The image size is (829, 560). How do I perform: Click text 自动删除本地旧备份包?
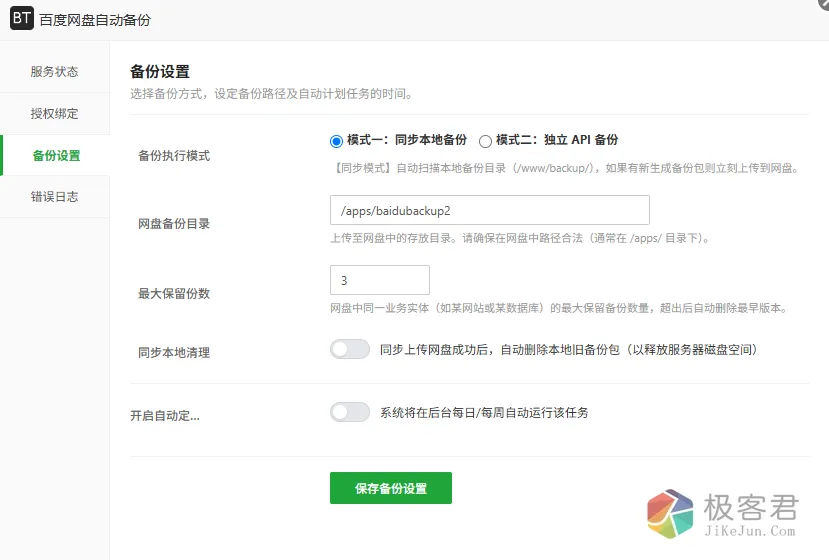click(560, 350)
